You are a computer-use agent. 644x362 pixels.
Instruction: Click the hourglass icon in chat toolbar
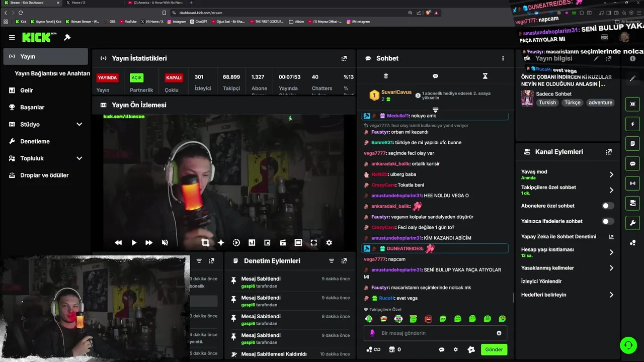click(485, 76)
